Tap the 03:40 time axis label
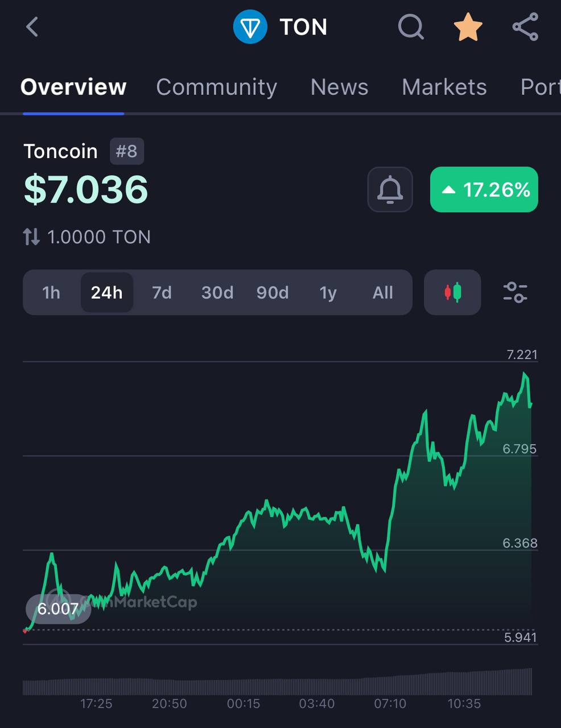This screenshot has width=561, height=728. coord(317,704)
